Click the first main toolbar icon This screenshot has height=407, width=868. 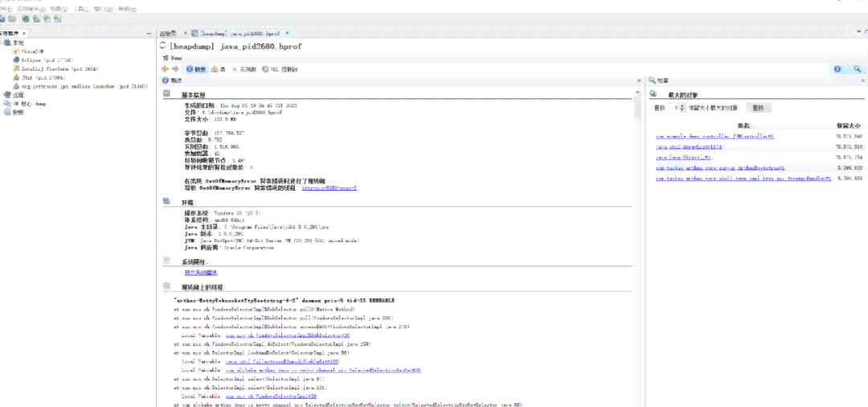tap(3, 18)
